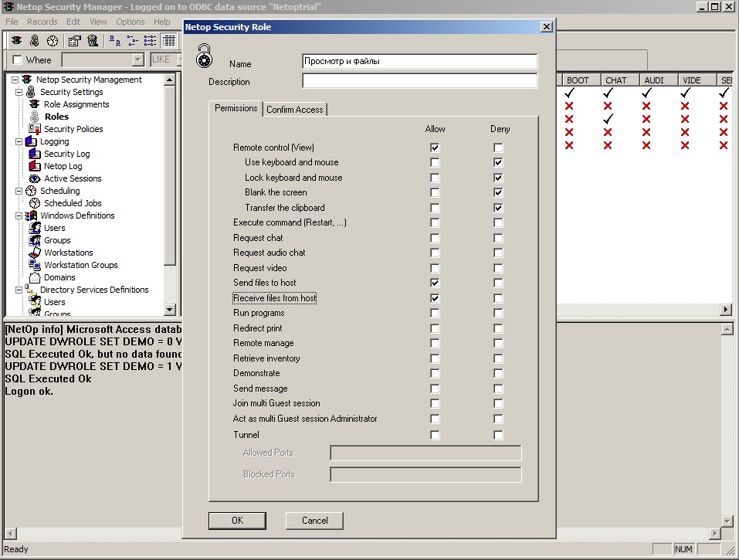Check Deny for Run programs
Image resolution: width=739 pixels, height=560 pixels.
pyautogui.click(x=498, y=313)
